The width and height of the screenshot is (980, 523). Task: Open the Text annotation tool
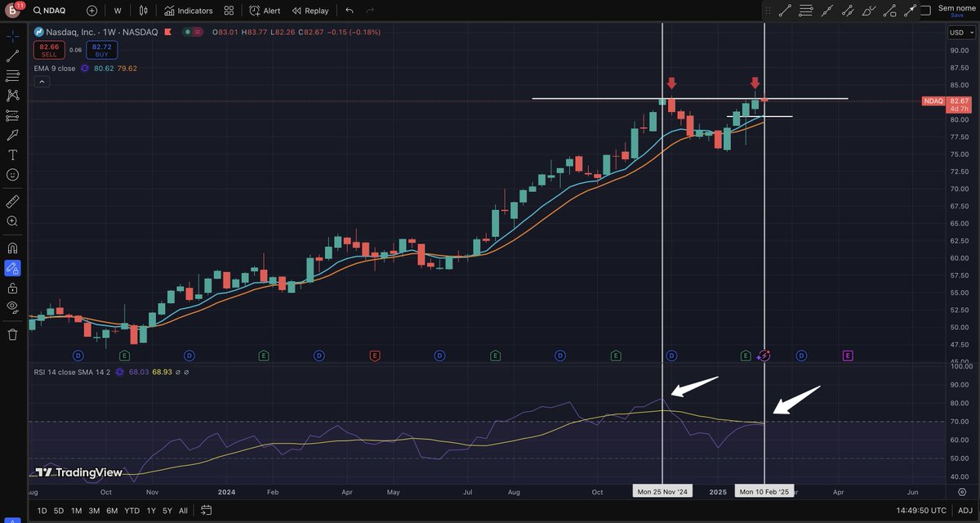(x=12, y=154)
